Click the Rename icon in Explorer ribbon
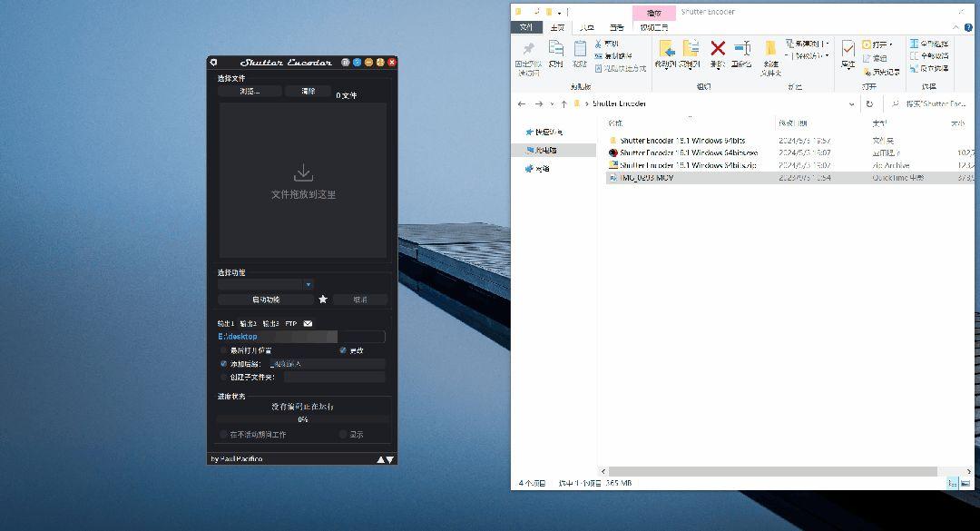Viewport: 980px width, 531px height. pos(742,48)
